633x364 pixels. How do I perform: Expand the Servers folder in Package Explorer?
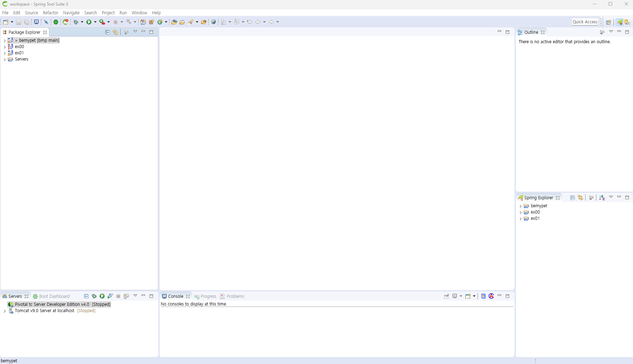(x=5, y=60)
